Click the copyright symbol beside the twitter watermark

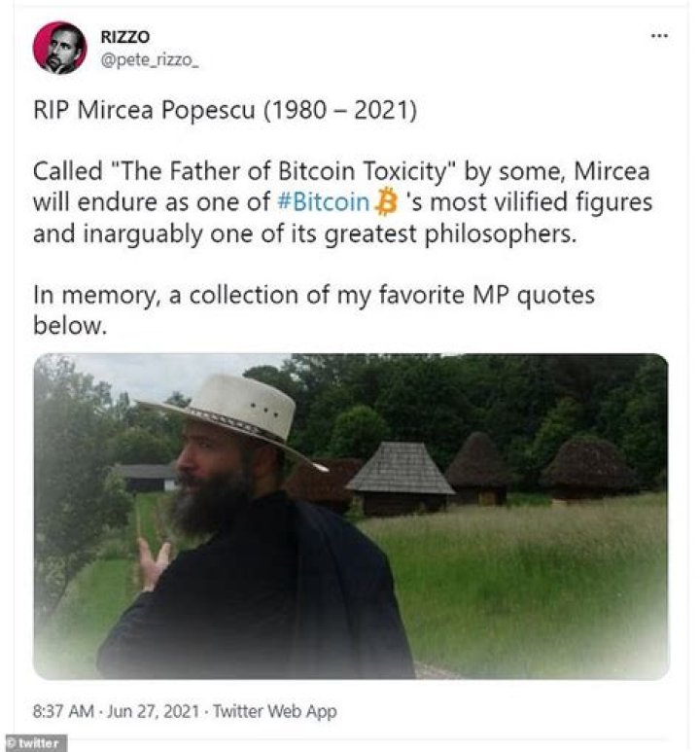[11, 743]
